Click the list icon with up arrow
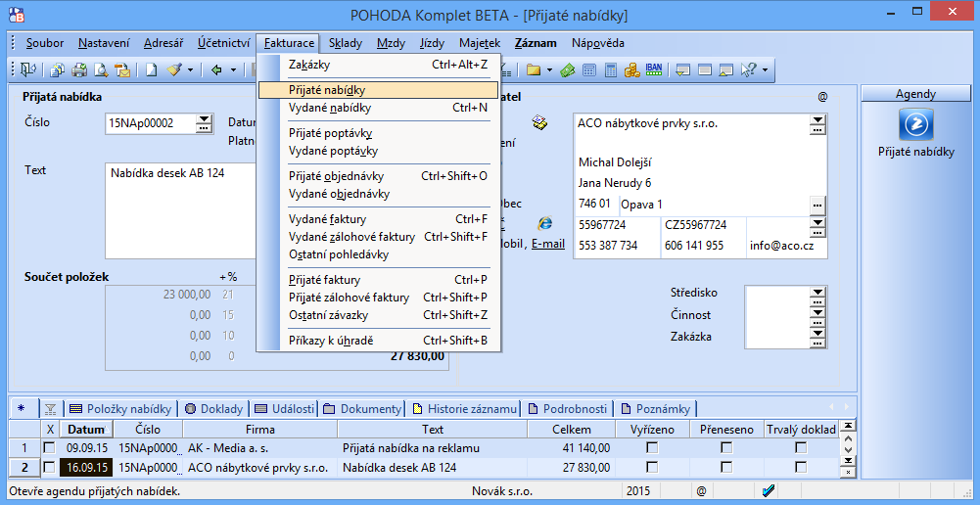Image resolution: width=980 pixels, height=505 pixels. (x=725, y=70)
